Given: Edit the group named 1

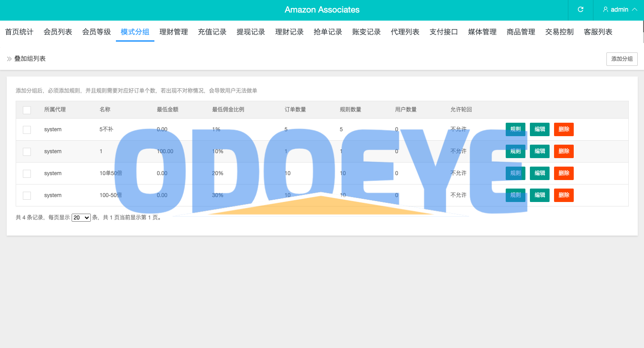Looking at the screenshot, I should (539, 151).
